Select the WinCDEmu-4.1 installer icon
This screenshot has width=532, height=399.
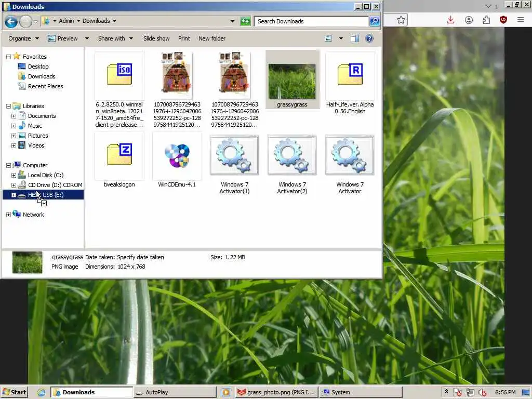177,156
